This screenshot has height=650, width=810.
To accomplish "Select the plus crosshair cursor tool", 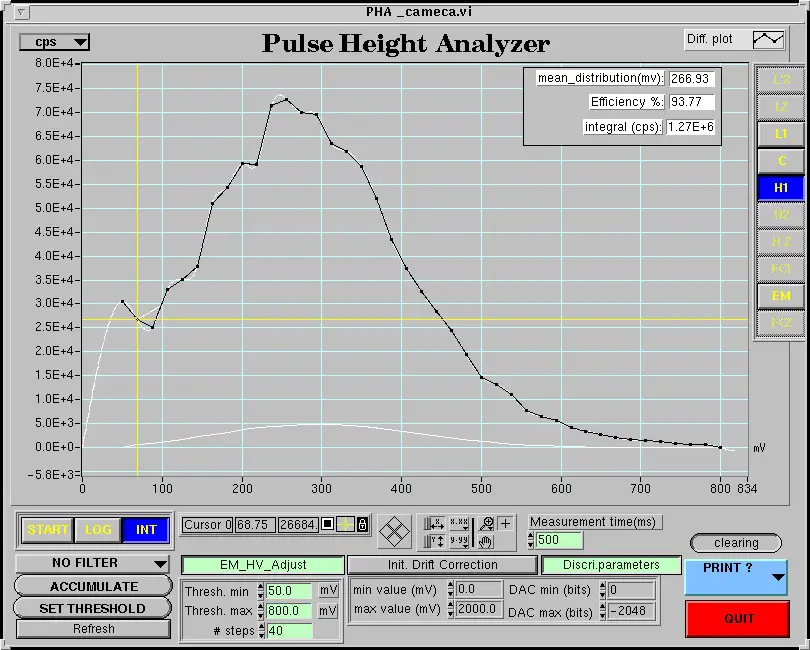I will (505, 523).
